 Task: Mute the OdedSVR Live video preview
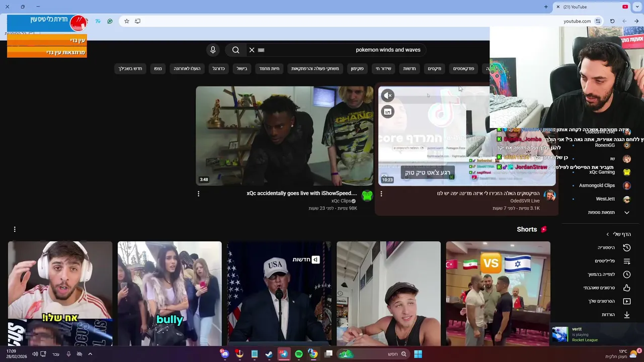[387, 95]
